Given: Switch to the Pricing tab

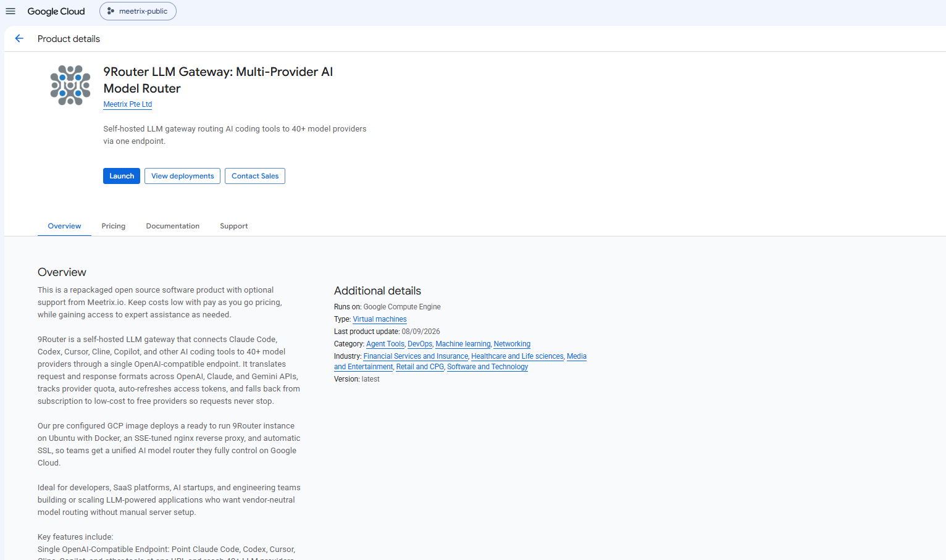Looking at the screenshot, I should point(114,226).
